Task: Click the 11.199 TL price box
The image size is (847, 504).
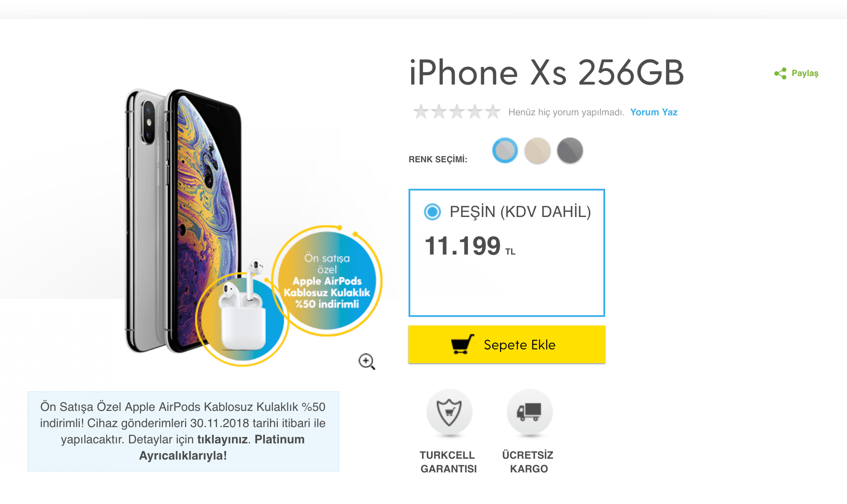Action: click(x=507, y=253)
